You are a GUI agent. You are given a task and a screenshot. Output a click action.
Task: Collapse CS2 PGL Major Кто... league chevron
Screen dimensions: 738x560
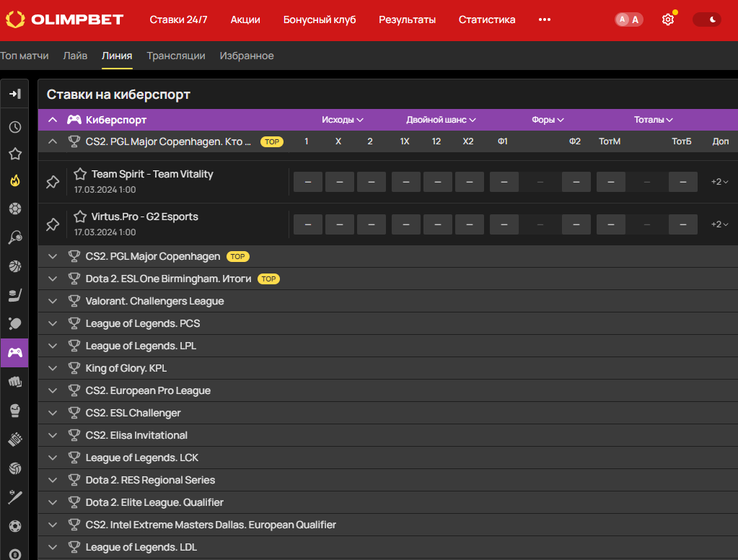tap(53, 141)
